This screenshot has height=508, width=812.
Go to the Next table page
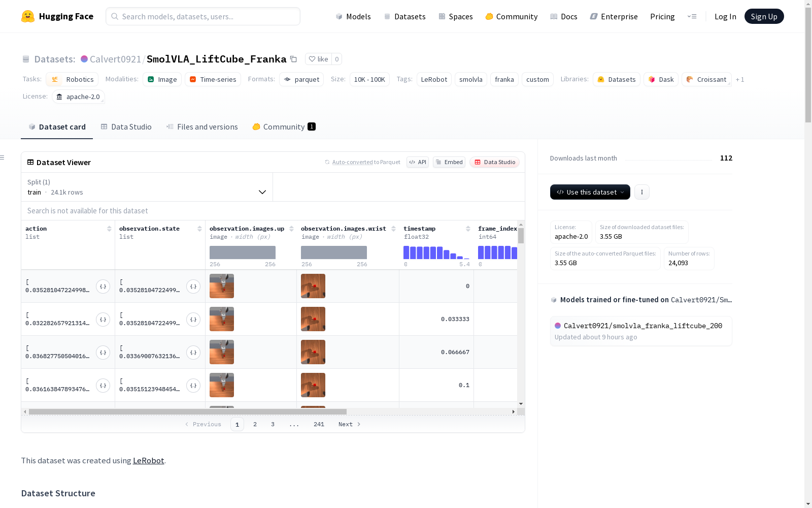(349, 424)
